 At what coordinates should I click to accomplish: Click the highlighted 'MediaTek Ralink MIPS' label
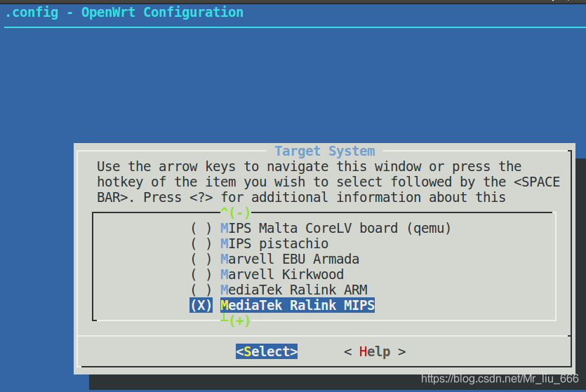point(298,305)
